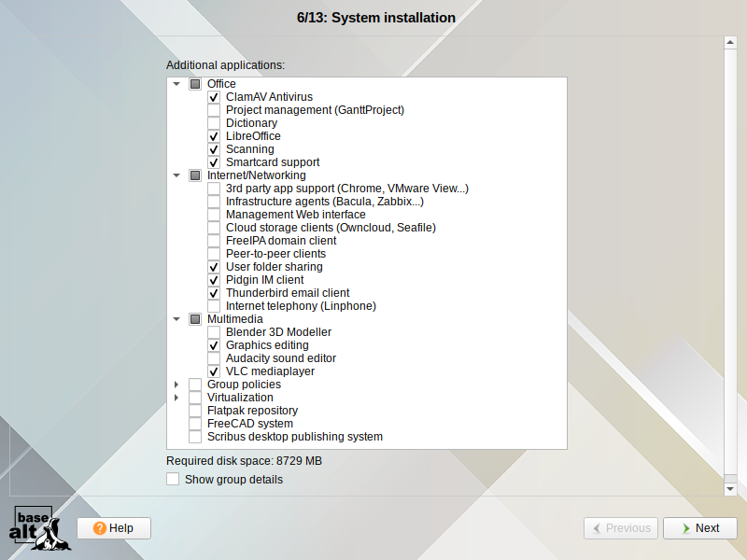
Task: Enable Scribus desktop publishing system
Action: click(x=195, y=437)
